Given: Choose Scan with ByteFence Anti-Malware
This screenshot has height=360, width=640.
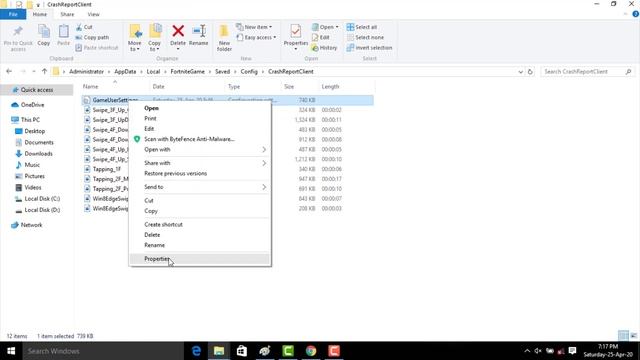Looking at the screenshot, I should 200,139.
